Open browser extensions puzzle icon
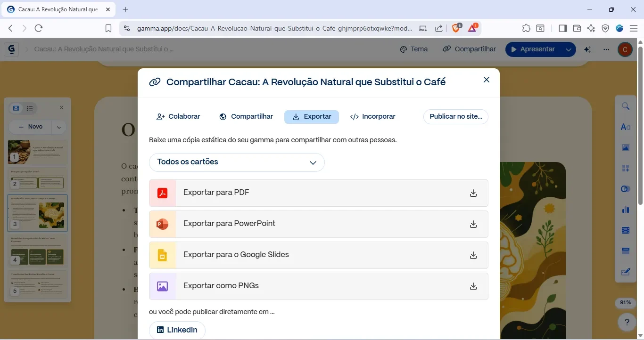The height and width of the screenshot is (340, 644). tap(526, 28)
